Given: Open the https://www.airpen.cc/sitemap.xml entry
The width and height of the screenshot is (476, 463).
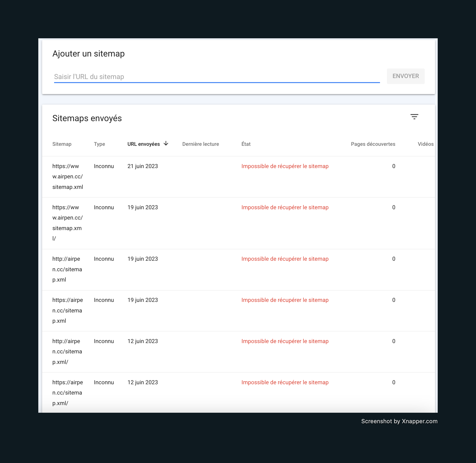Looking at the screenshot, I should (x=67, y=176).
